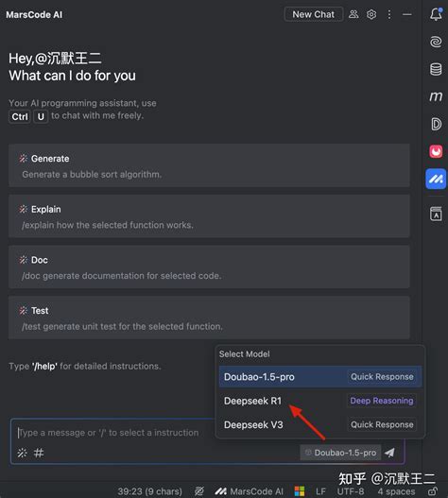448x498 pixels.
Task: Select the Doc documentation suggestion card
Action: pyautogui.click(x=209, y=266)
